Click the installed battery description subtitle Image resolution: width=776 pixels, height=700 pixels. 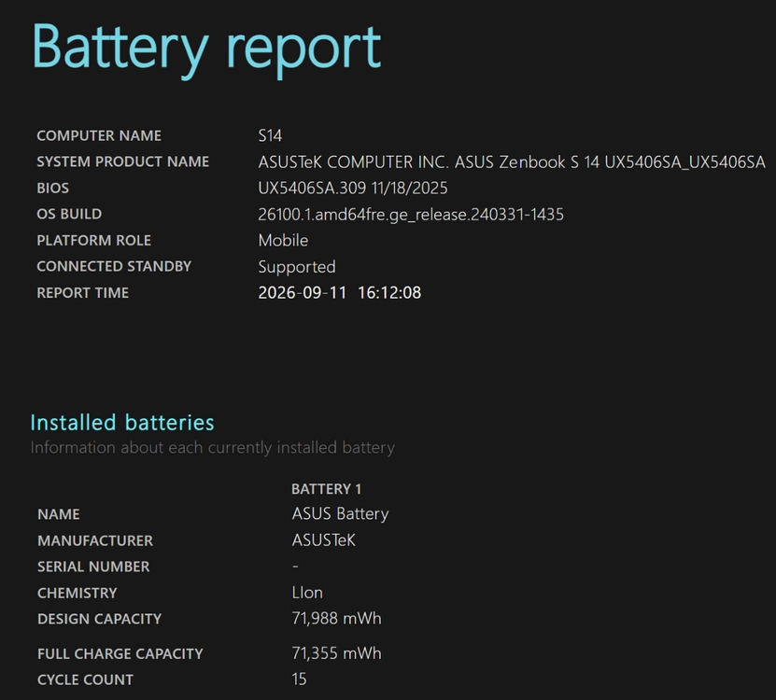coord(213,448)
